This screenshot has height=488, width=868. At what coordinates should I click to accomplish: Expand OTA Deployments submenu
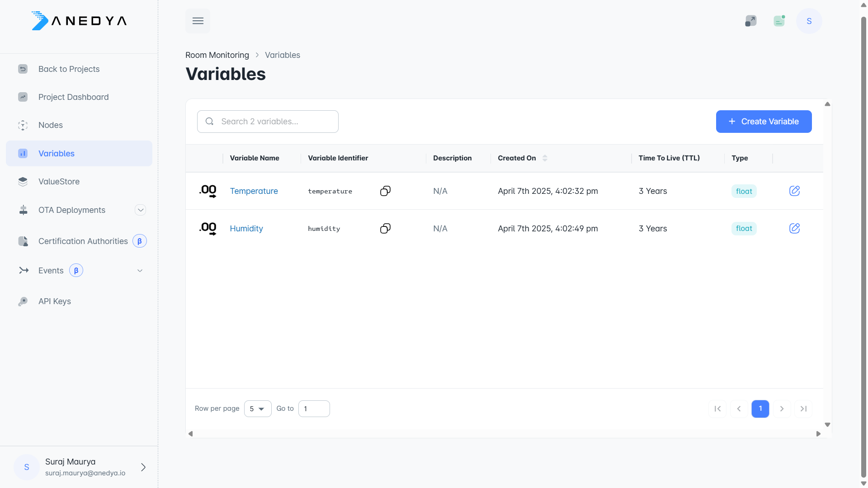coord(141,210)
